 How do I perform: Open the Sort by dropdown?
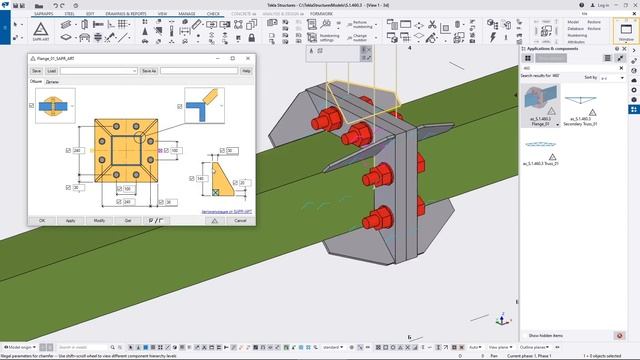pos(612,78)
